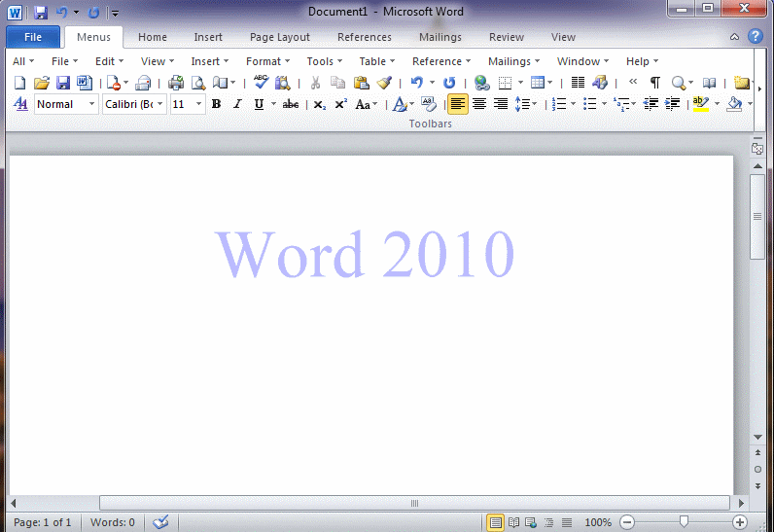Toggle italic formatting

click(237, 104)
